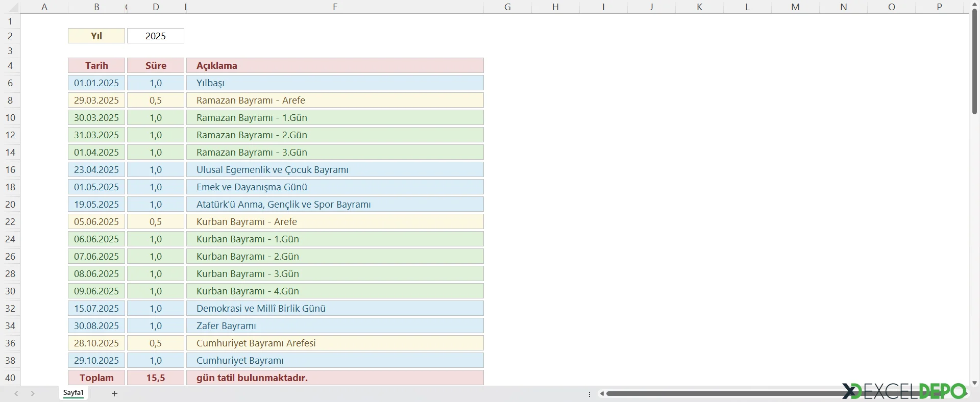Click the add new sheet plus icon
980x402 pixels.
tap(114, 393)
